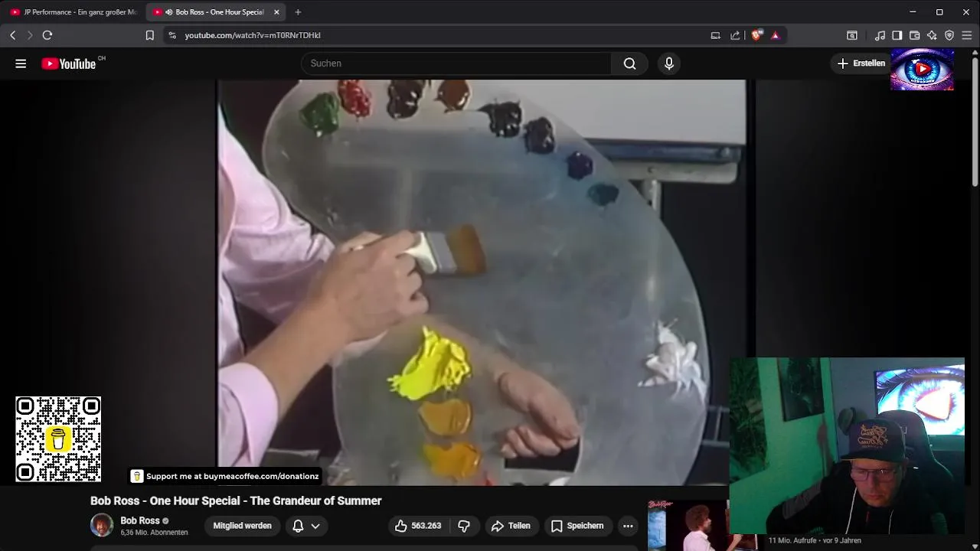The image size is (980, 551).
Task: Share this page via address bar icon
Action: [735, 35]
